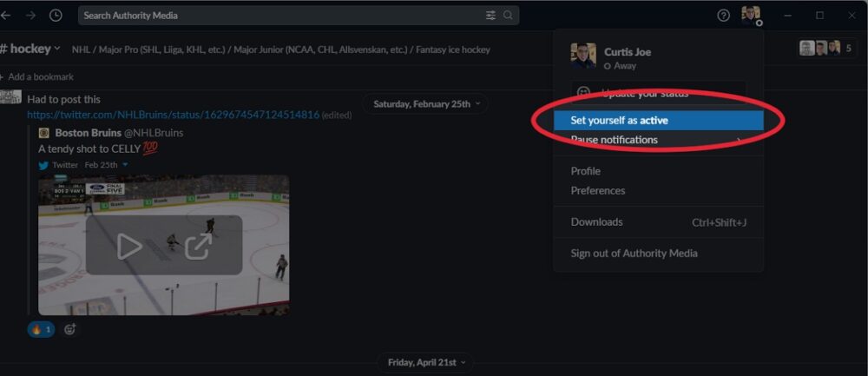Sign out of Authority Media
The image size is (868, 376).
pyautogui.click(x=634, y=254)
